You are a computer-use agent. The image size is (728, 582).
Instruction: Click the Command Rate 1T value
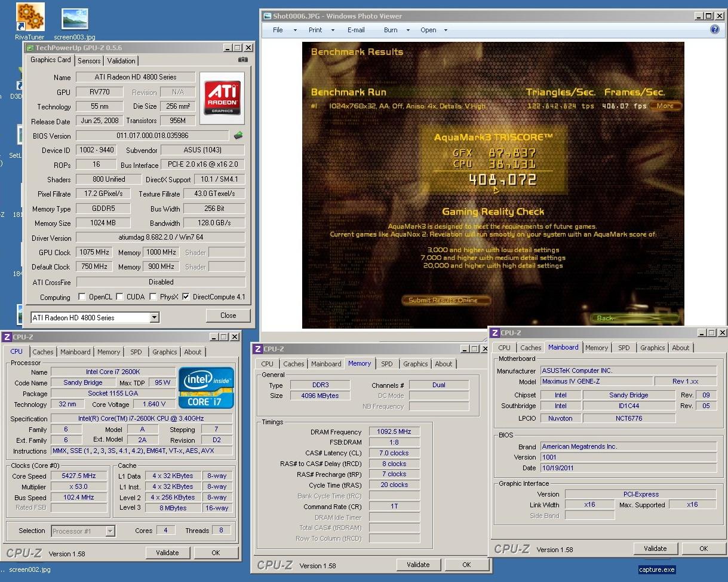pyautogui.click(x=394, y=506)
